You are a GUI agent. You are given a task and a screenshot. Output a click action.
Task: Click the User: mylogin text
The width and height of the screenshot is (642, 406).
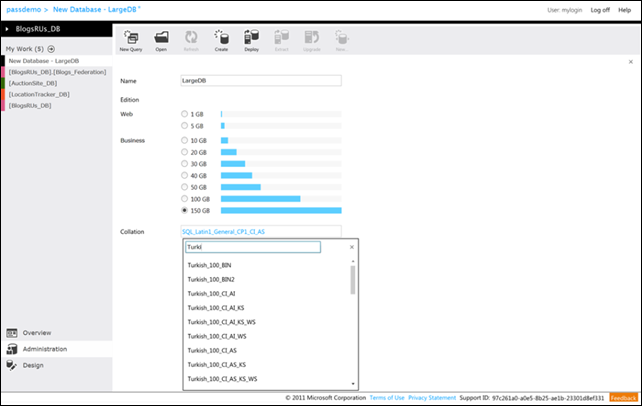[x=565, y=10]
